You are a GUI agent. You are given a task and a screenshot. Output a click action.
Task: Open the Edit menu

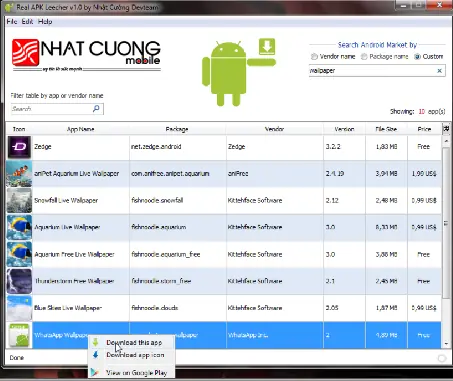point(27,22)
